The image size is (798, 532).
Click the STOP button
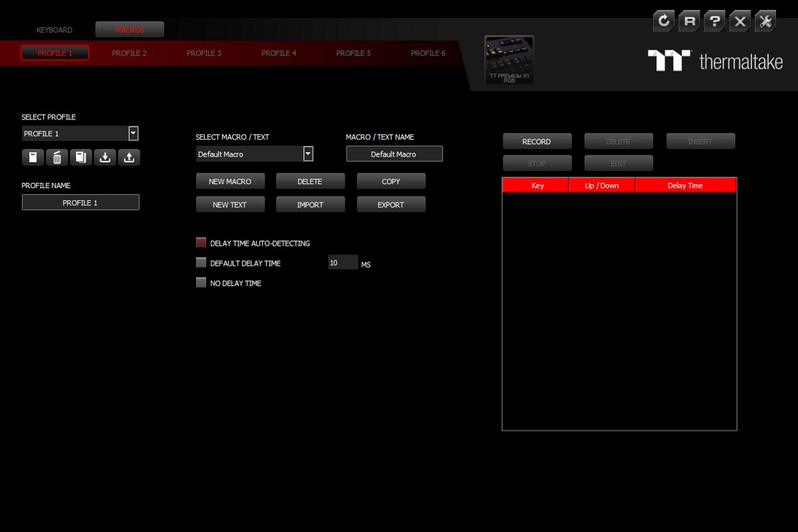click(x=537, y=164)
